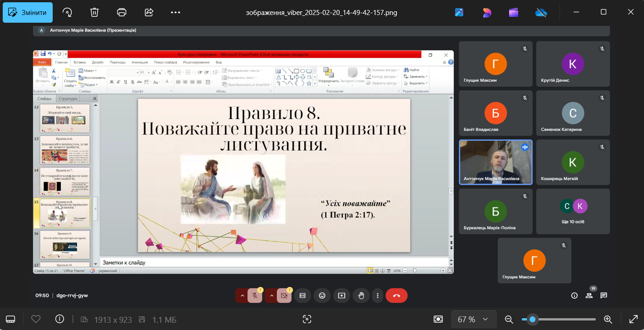The image size is (644, 330).
Task: Open Microsoft Designer icon in title bar
Action: [487, 12]
